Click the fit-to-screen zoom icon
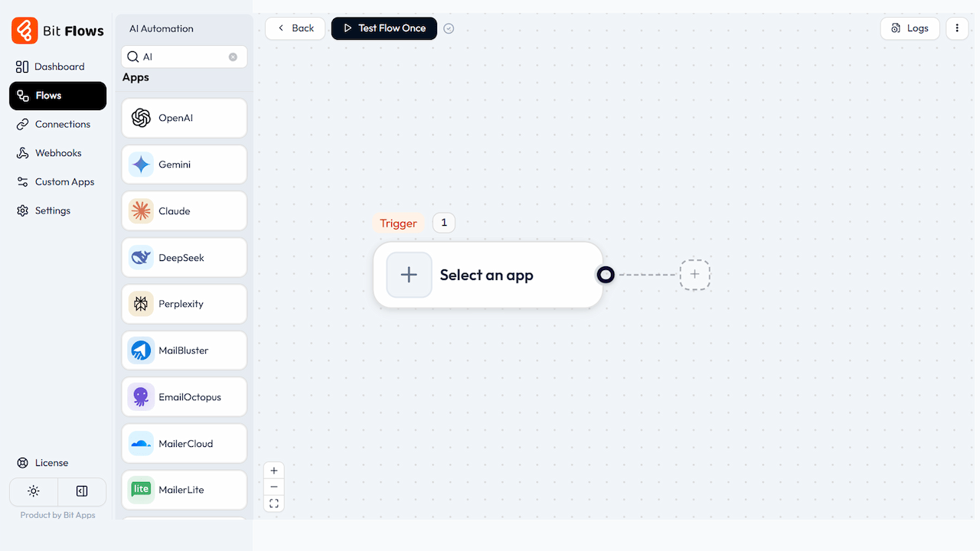The height and width of the screenshot is (551, 980). coord(273,503)
